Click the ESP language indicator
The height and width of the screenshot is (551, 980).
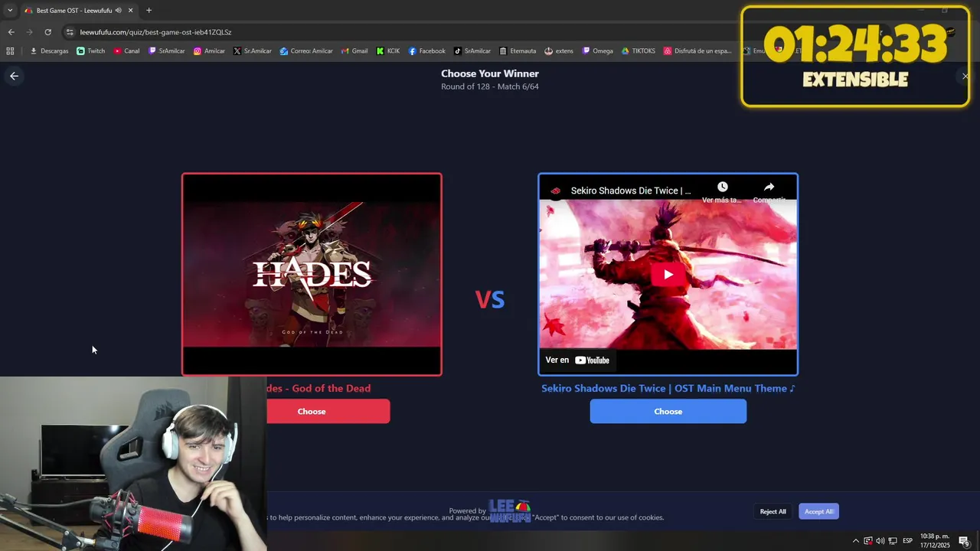pos(908,541)
